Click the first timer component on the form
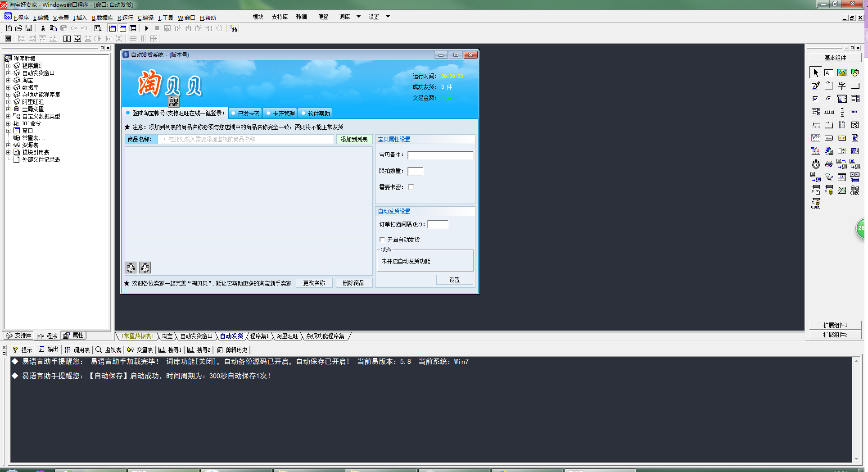Screen dimensions: 868x472 pos(131,268)
